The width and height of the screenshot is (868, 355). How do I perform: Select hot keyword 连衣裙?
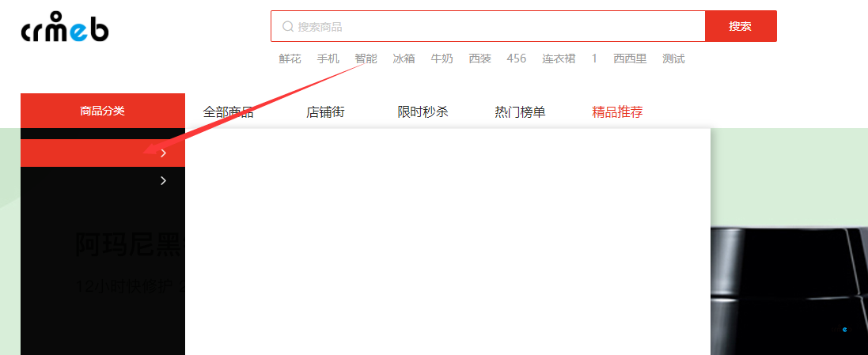click(x=559, y=59)
